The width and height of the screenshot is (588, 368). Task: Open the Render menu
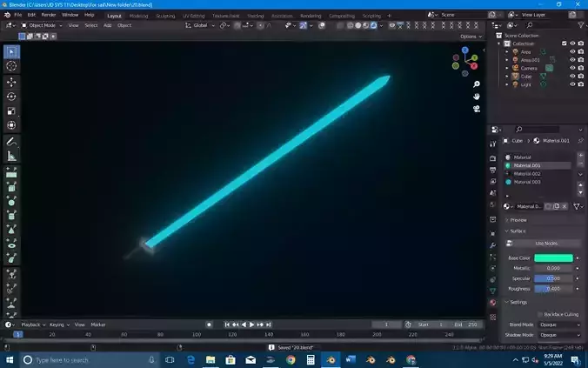click(49, 15)
